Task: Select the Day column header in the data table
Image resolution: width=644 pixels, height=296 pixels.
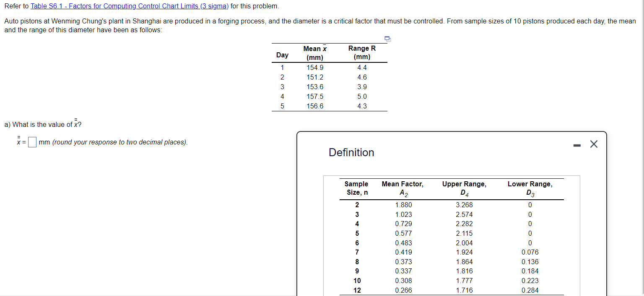Action: 282,55
